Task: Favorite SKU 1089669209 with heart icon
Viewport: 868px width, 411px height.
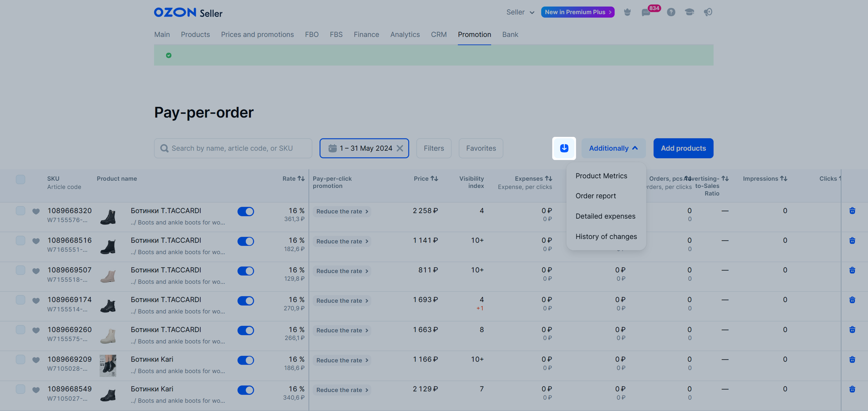Action: click(36, 360)
